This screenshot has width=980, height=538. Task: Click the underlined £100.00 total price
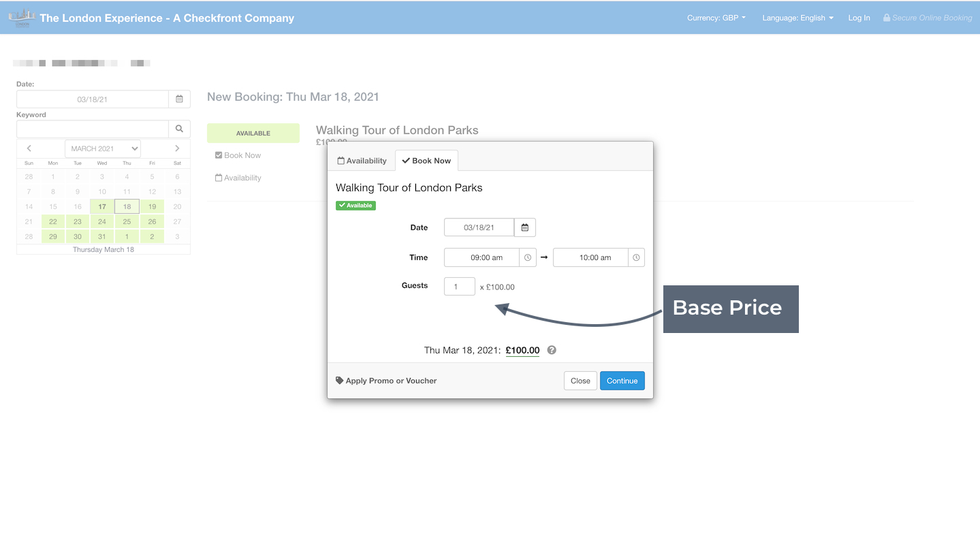pos(522,350)
